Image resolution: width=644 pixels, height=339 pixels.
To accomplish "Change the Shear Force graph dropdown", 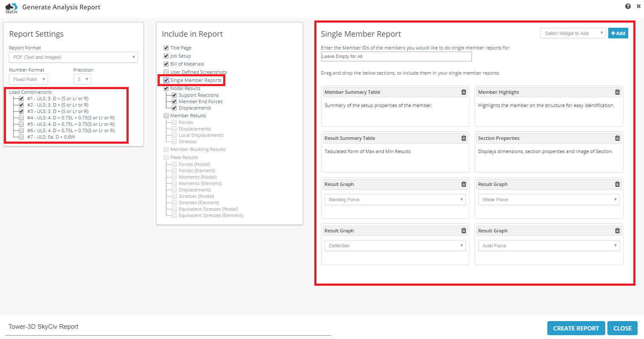I will 549,200.
